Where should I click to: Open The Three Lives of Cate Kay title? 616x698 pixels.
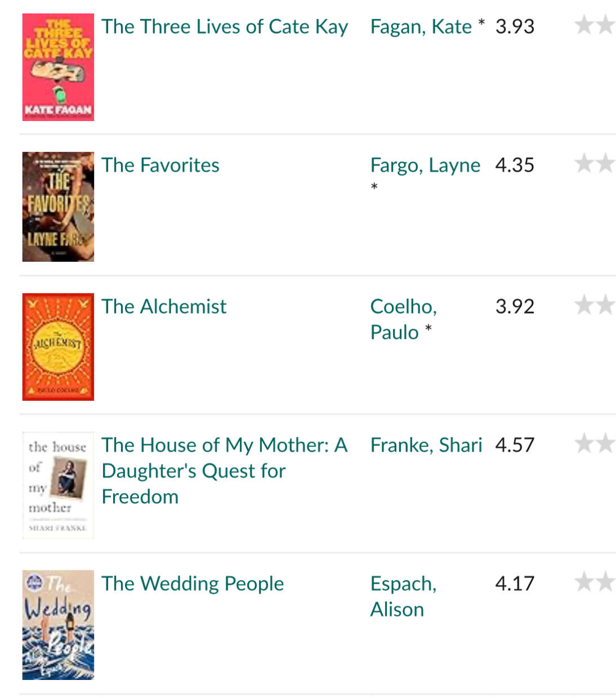click(225, 26)
